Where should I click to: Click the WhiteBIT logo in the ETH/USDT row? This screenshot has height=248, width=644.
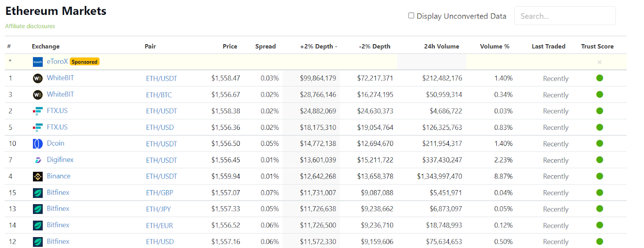(x=37, y=78)
